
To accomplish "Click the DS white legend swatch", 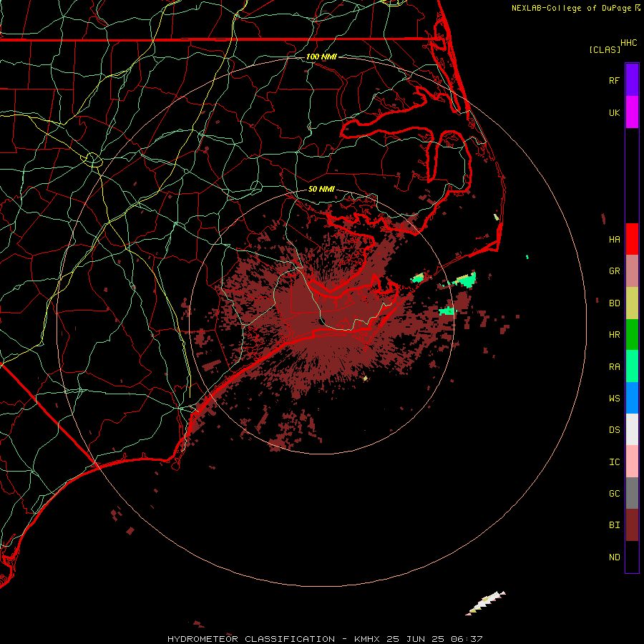I will click(632, 429).
